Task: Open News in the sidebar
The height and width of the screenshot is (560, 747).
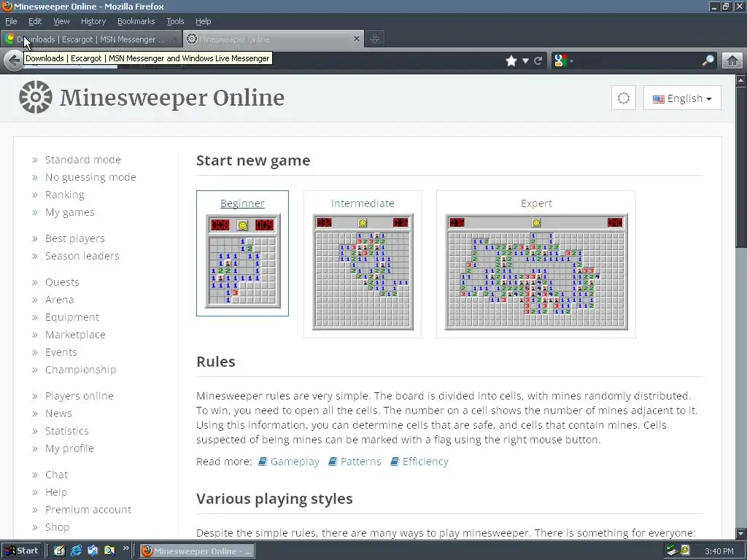Action: [58, 413]
